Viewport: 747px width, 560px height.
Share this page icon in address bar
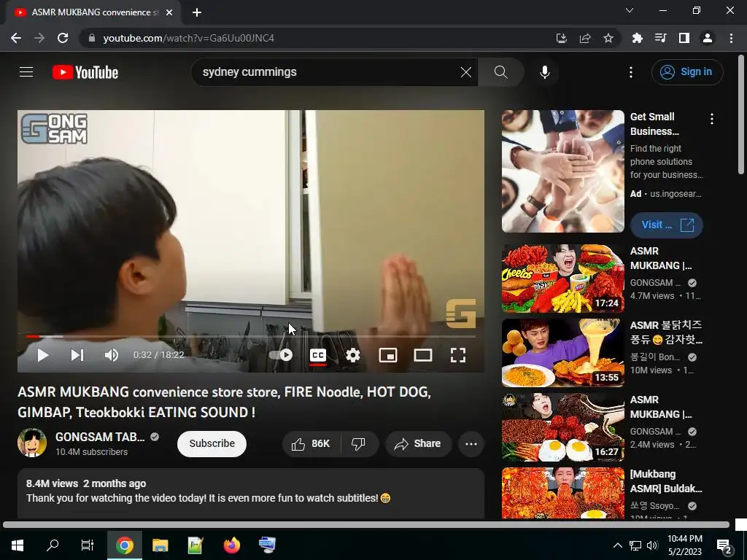(x=585, y=38)
